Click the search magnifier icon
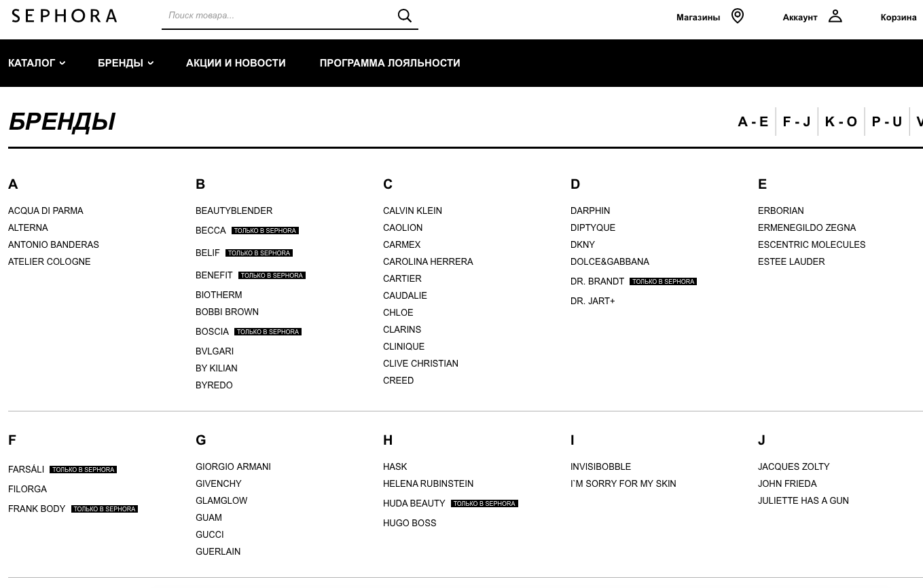 [x=405, y=16]
